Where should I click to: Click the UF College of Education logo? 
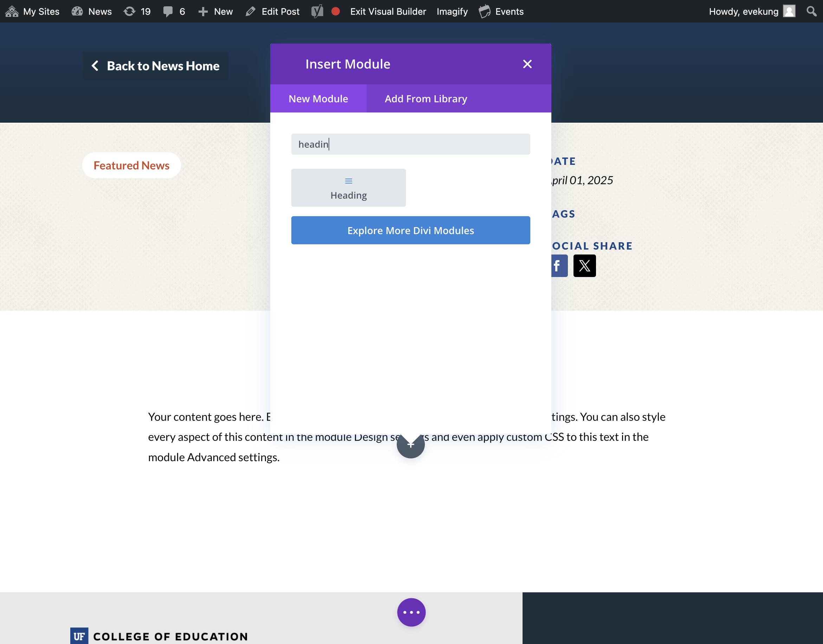click(x=159, y=636)
